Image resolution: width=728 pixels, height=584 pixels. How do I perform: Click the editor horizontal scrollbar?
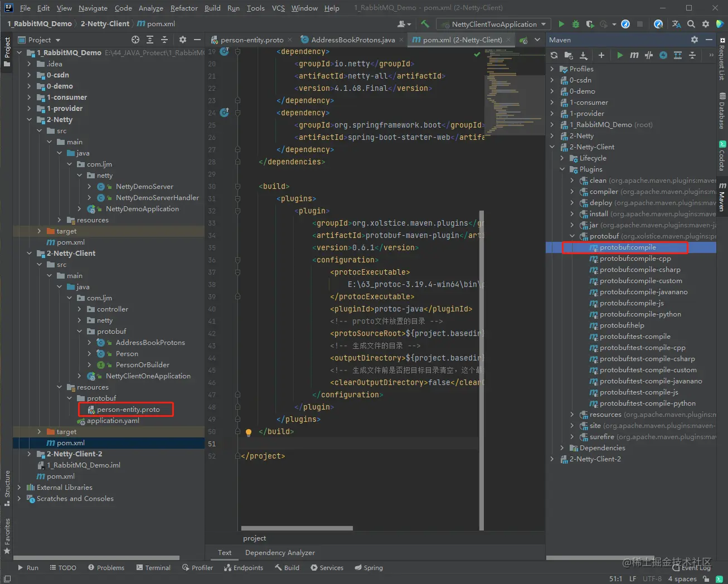pos(297,528)
